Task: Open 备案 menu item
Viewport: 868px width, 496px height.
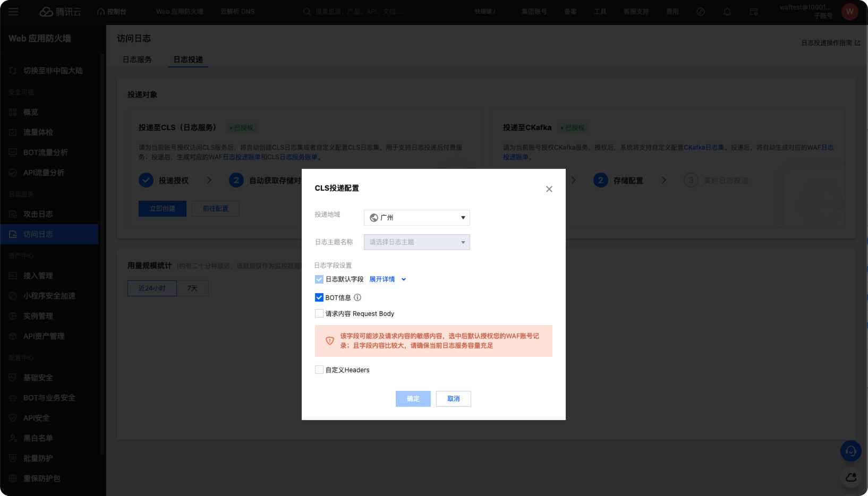Action: [x=571, y=12]
